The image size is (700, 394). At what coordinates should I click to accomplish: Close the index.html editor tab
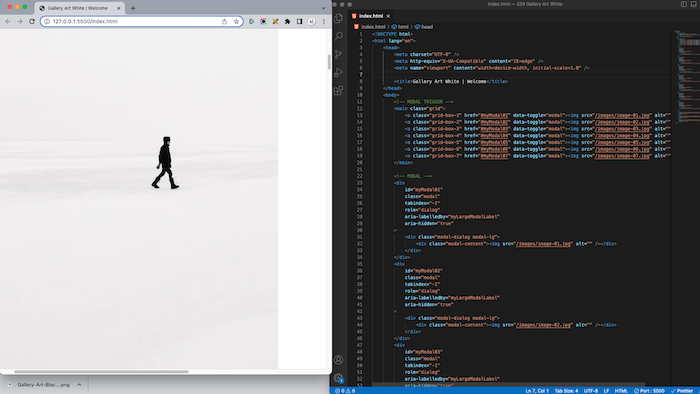(x=388, y=16)
